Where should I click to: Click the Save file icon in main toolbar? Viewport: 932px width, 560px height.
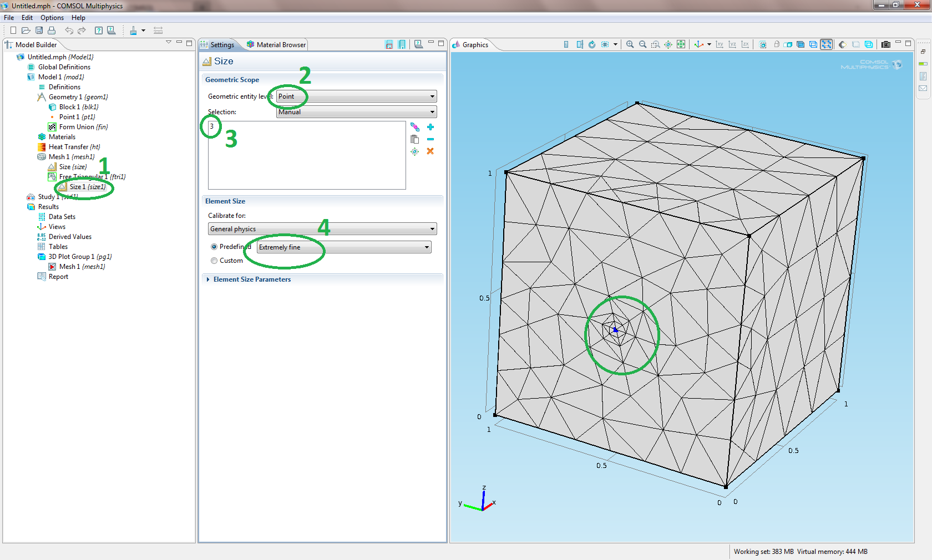[39, 30]
